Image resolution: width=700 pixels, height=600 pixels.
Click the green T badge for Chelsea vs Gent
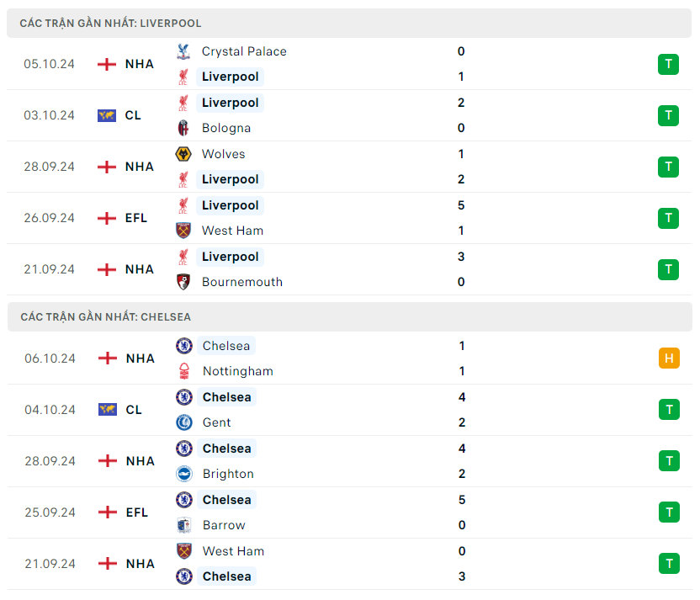tap(669, 410)
